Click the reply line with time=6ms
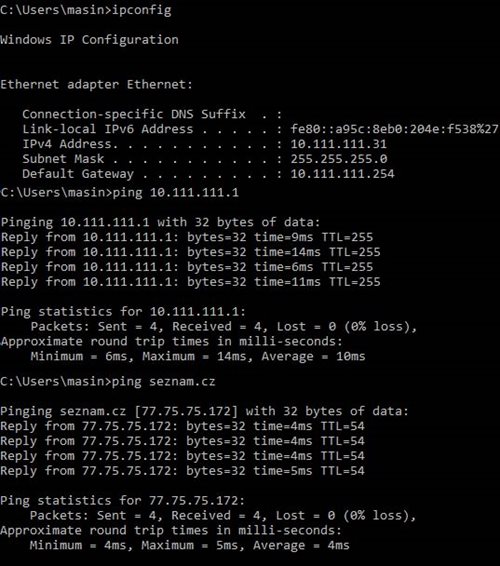The width and height of the screenshot is (500, 566). click(187, 267)
